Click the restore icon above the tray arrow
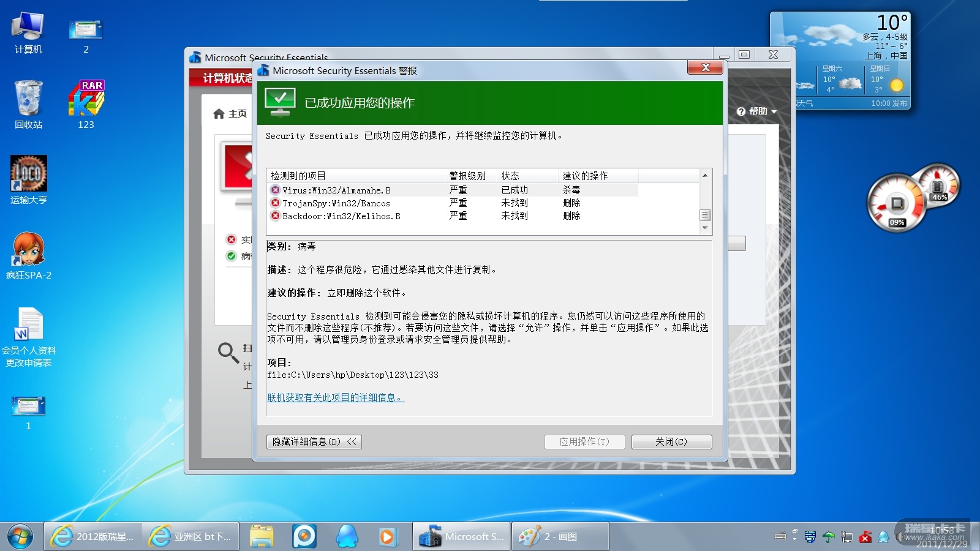Viewport: 980px width, 551px height. point(794,531)
